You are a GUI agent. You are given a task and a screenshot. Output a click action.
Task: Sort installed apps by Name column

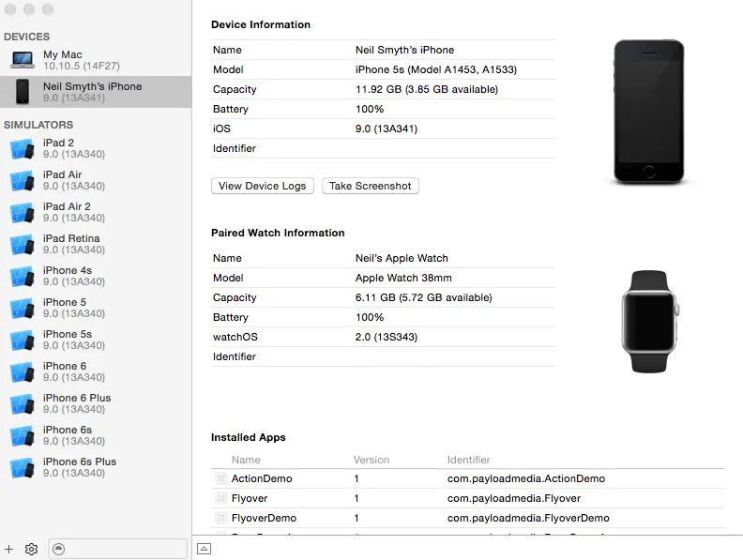pos(246,460)
